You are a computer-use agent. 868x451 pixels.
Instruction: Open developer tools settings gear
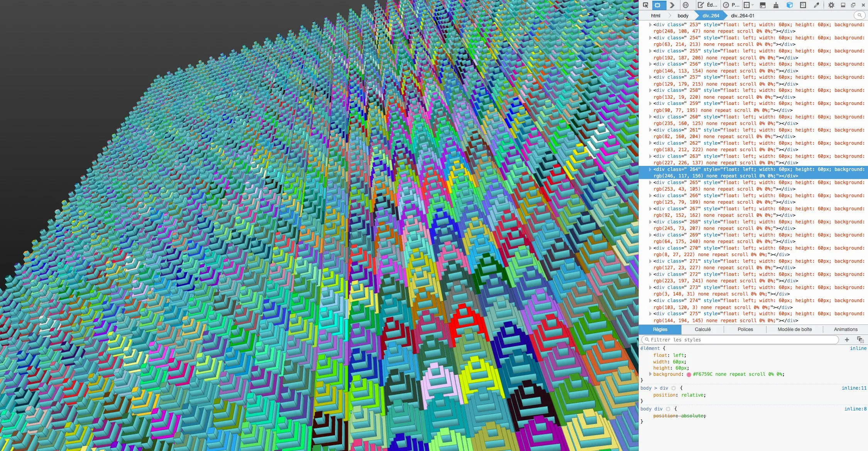(831, 5)
